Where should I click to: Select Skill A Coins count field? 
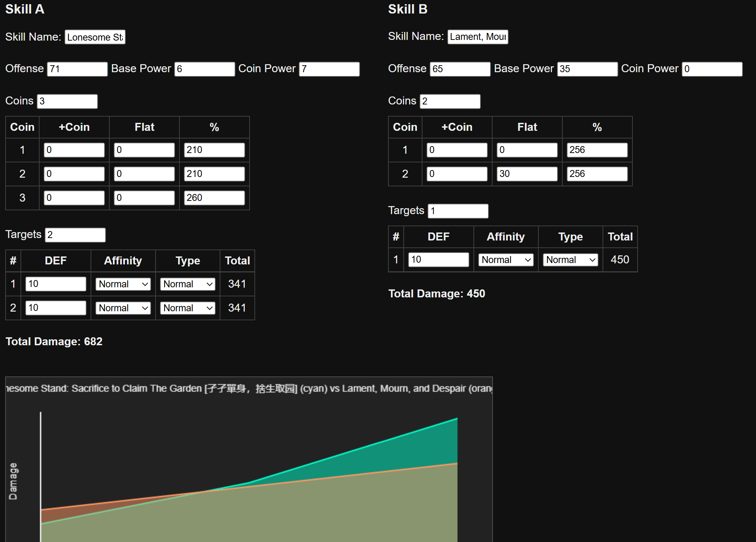pyautogui.click(x=67, y=101)
